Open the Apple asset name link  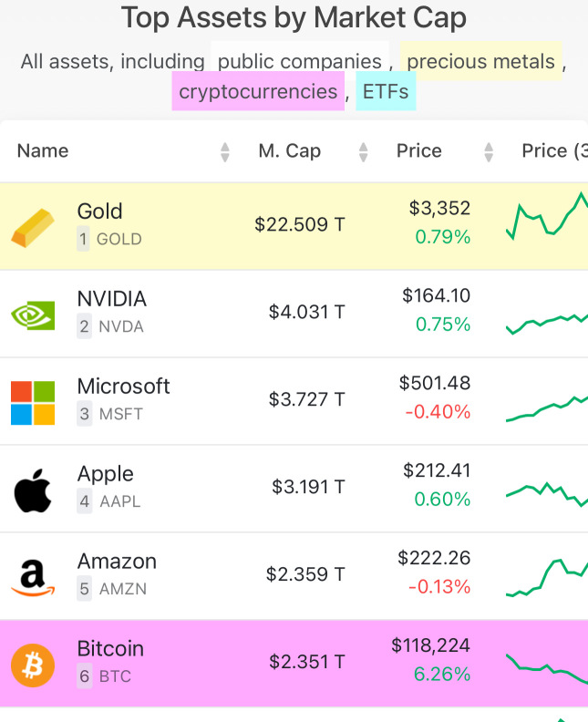click(106, 474)
